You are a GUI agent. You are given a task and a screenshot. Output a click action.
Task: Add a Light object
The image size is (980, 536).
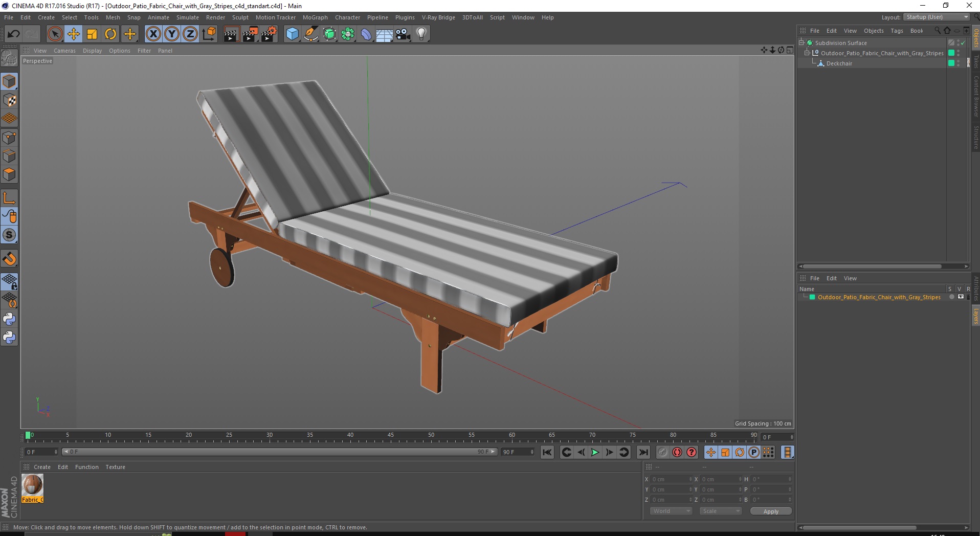[421, 34]
